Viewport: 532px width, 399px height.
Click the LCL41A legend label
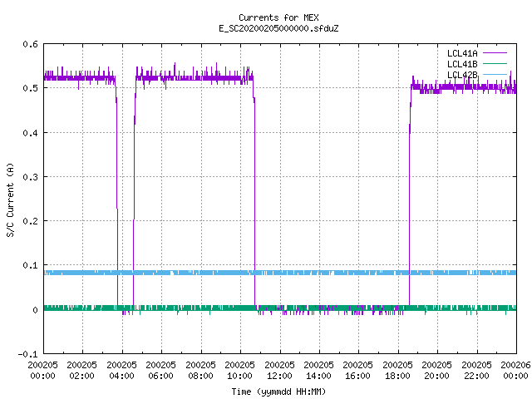(x=462, y=53)
